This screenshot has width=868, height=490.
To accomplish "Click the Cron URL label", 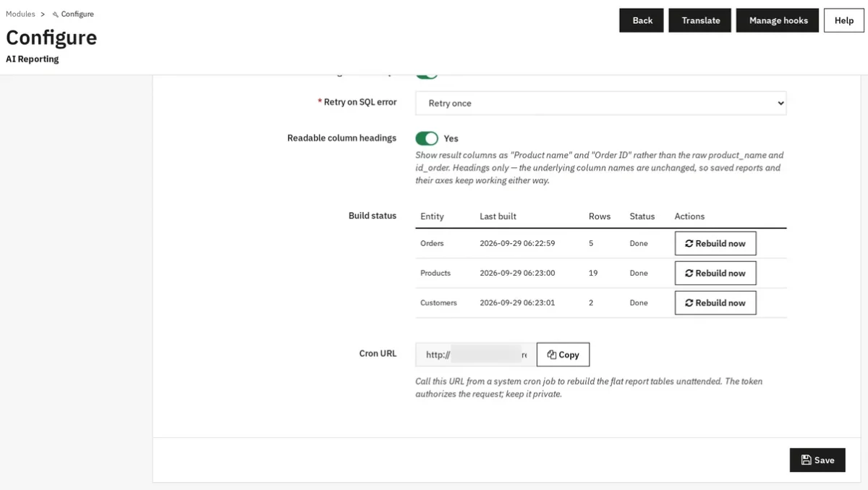I will click(378, 353).
